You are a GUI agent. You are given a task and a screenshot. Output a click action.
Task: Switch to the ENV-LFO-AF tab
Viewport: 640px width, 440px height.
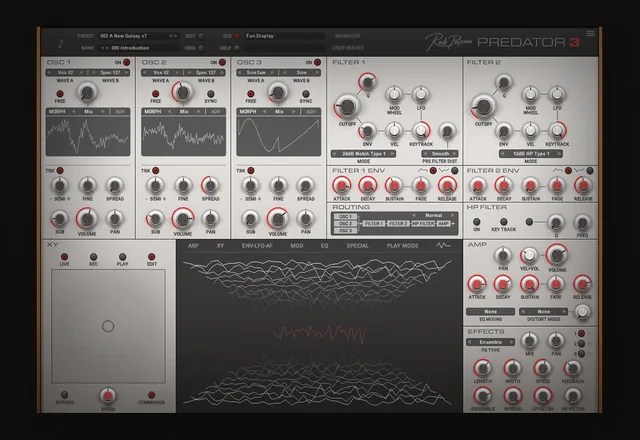click(257, 246)
